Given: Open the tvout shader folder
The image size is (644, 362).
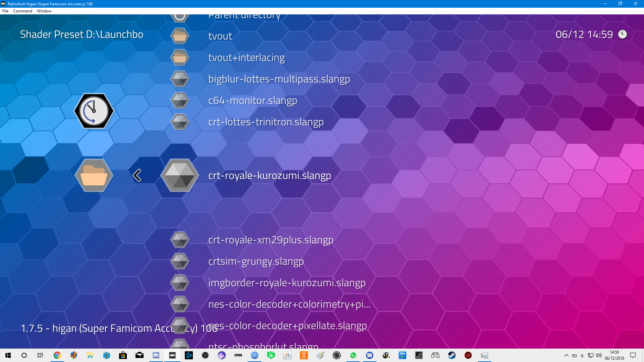Looking at the screenshot, I should tap(180, 36).
